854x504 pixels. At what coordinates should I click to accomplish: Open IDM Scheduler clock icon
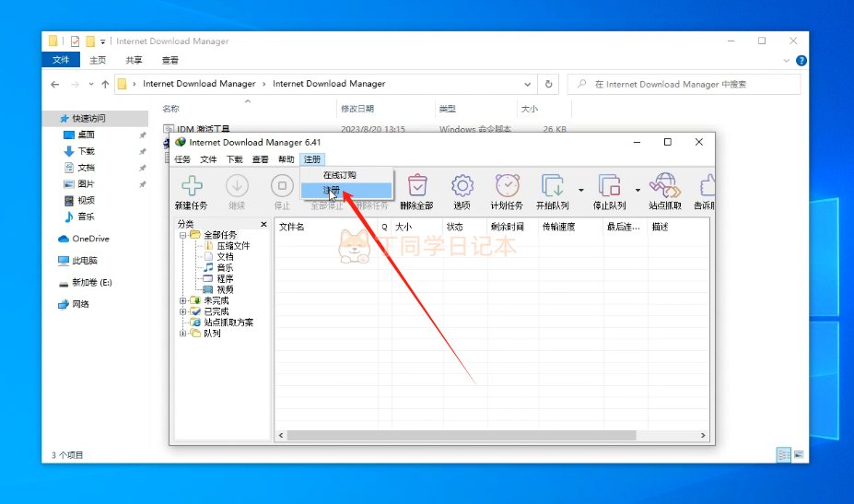(507, 186)
